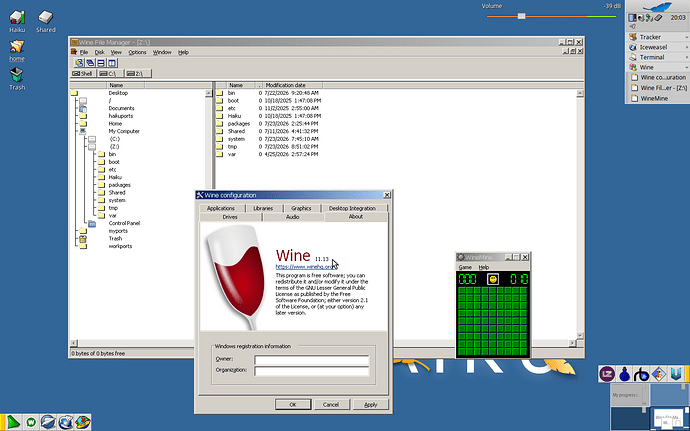
Task: Select the C:\ drive button
Action: (109, 74)
